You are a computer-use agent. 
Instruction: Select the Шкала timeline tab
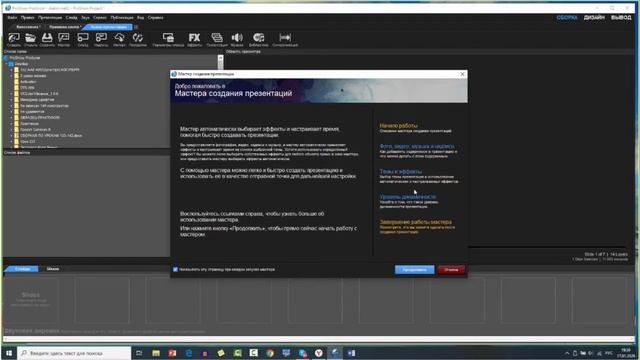pyautogui.click(x=53, y=269)
